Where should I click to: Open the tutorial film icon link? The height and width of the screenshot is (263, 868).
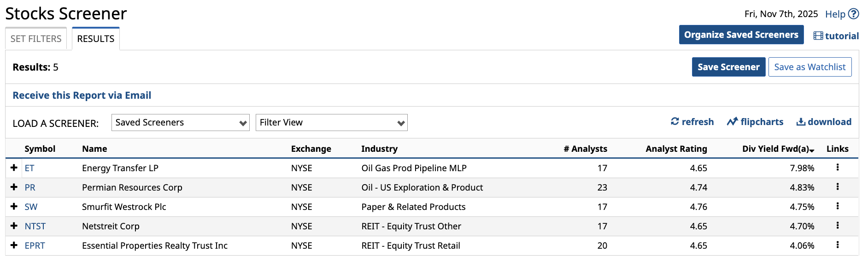818,36
